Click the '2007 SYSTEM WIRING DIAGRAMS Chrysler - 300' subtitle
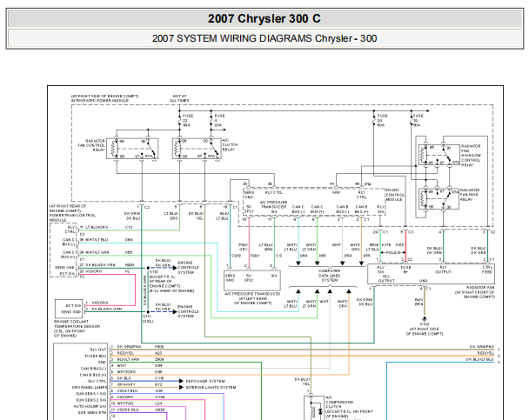The image size is (529, 420). tap(264, 38)
